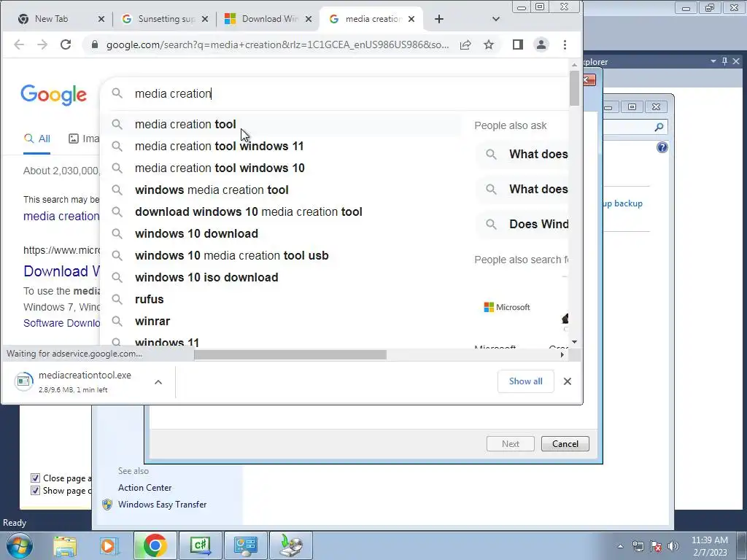Click the page vertical scrollbar thumb

click(574, 88)
